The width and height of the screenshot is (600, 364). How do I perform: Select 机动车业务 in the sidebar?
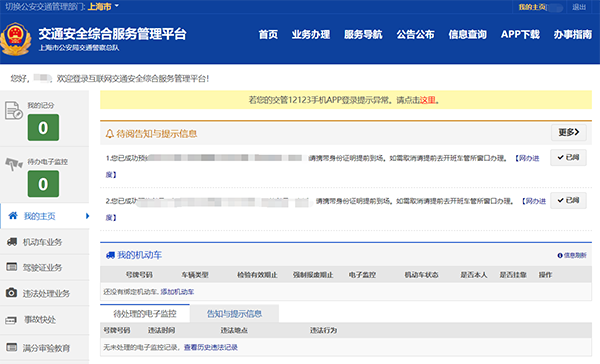pyautogui.click(x=44, y=242)
